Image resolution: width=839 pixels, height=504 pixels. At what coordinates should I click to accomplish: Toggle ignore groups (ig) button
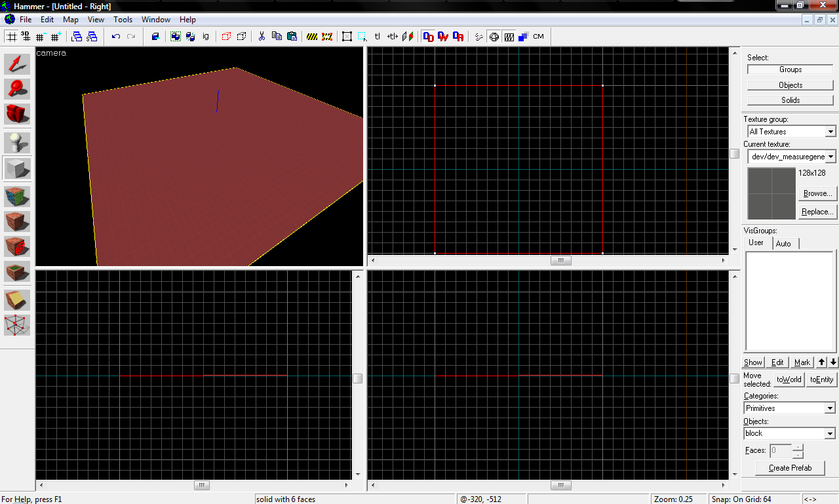click(x=206, y=37)
